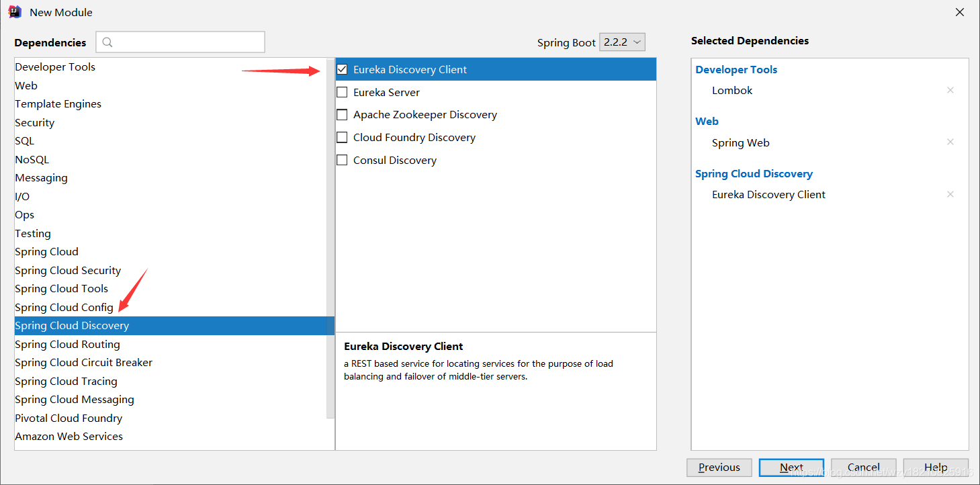The height and width of the screenshot is (485, 980).
Task: Close the New Module dialog
Action: click(x=960, y=12)
